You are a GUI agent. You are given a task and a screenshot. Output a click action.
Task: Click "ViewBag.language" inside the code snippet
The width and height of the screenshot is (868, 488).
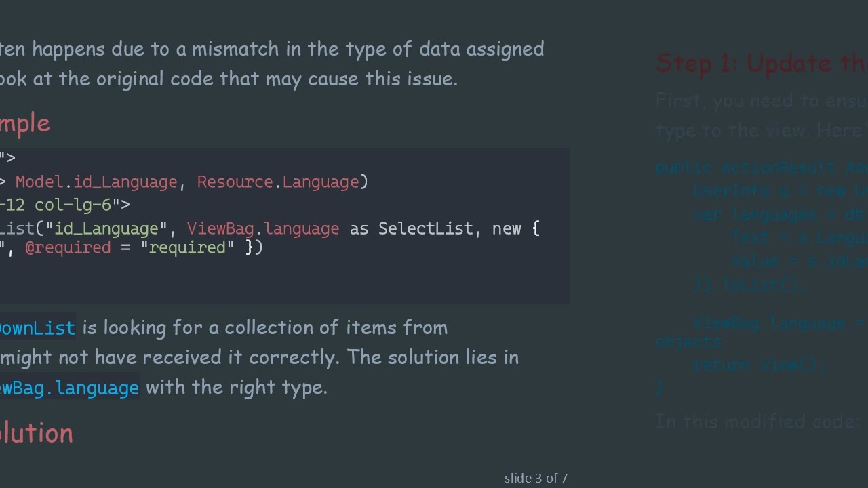click(263, 228)
